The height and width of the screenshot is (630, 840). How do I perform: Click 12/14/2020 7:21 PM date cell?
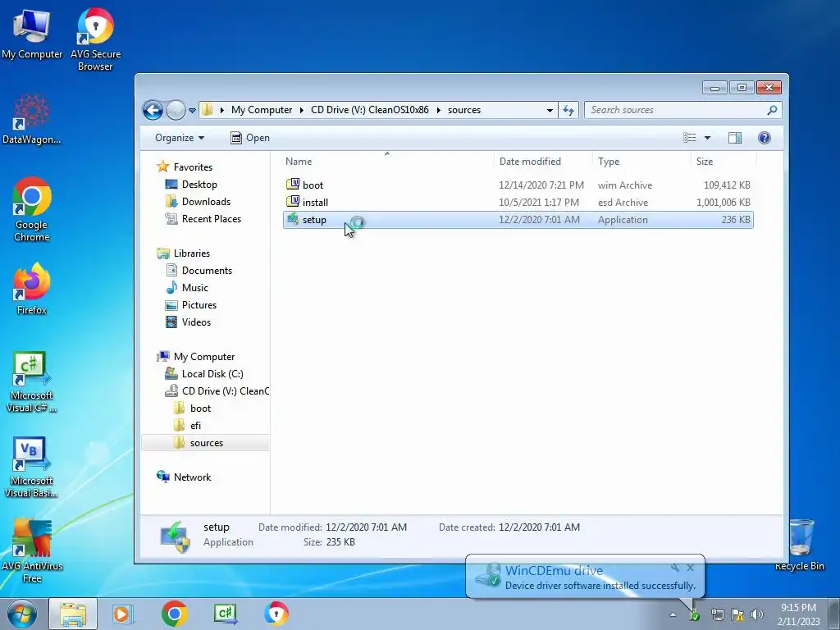(541, 185)
